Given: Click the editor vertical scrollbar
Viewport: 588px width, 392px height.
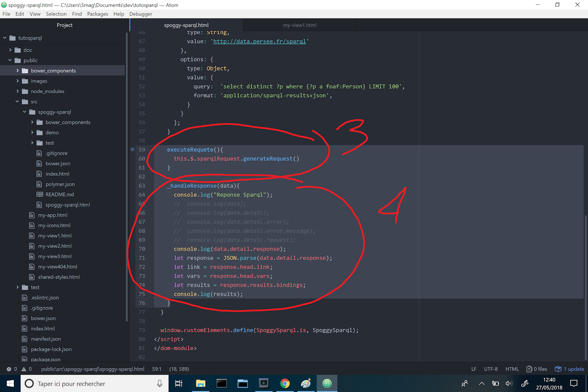Looking at the screenshot, I should [x=586, y=287].
